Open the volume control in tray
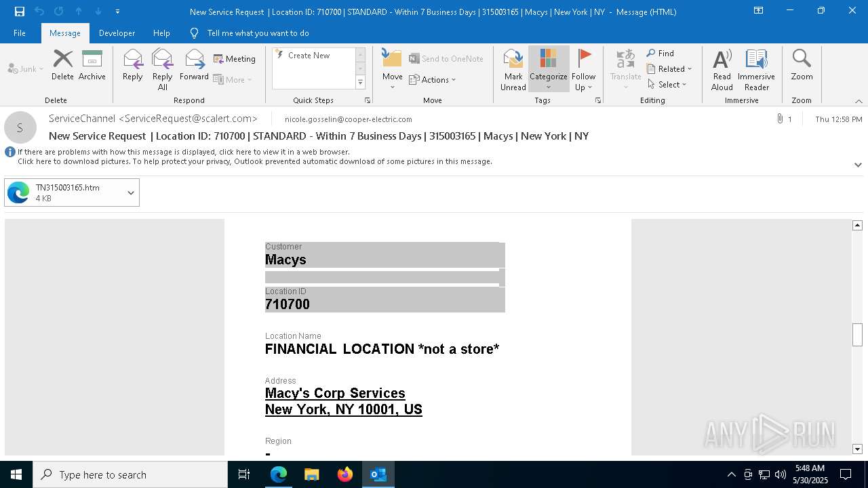868x488 pixels. click(781, 474)
